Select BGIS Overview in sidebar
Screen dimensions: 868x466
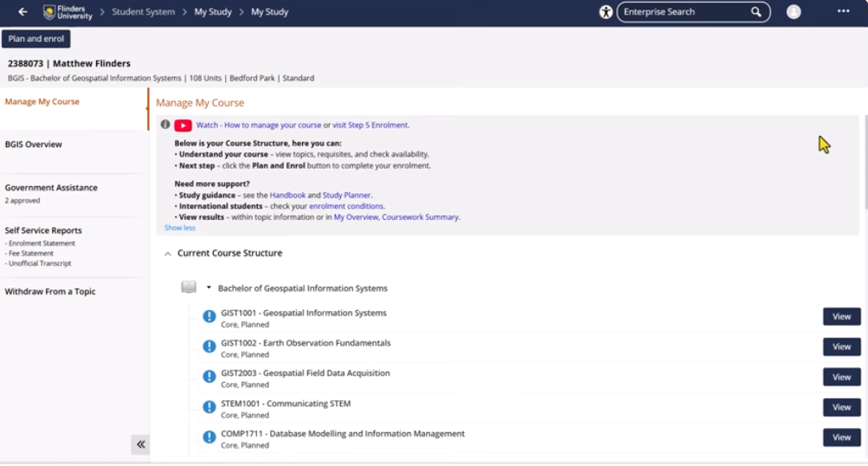coord(34,145)
